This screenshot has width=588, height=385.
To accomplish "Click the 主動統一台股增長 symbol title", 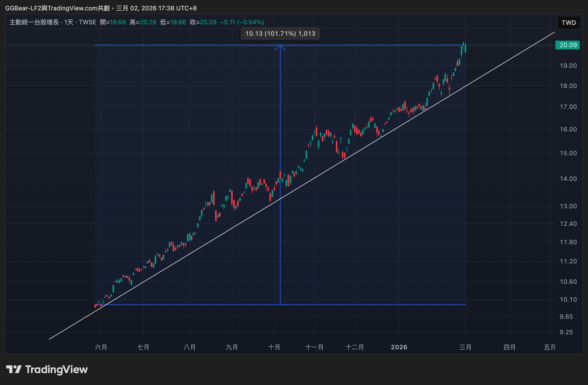I will (34, 22).
